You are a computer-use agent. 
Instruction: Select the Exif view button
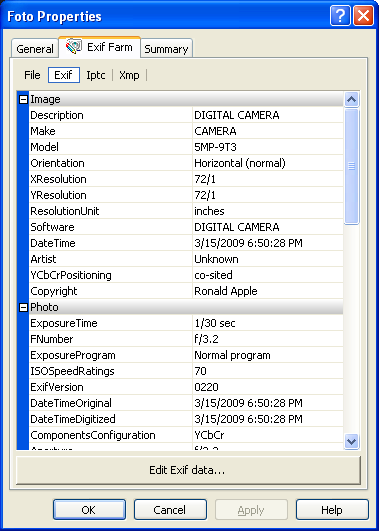pos(64,75)
